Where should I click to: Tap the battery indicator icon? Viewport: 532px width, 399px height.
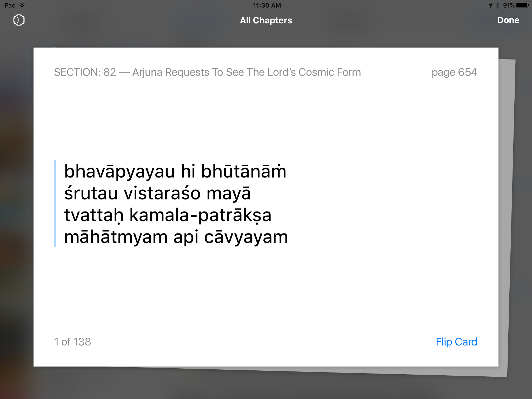click(x=523, y=5)
